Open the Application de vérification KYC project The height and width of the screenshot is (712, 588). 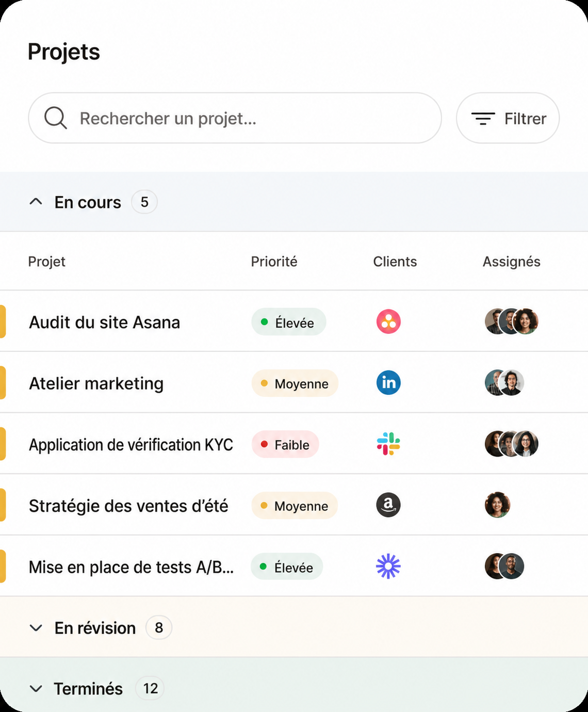(131, 444)
